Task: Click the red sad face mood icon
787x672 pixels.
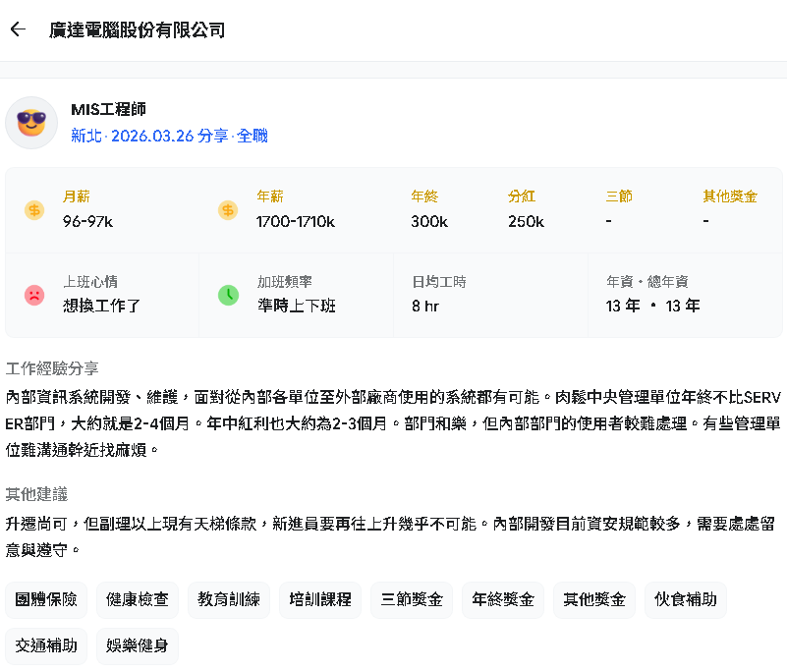Action: [x=34, y=295]
